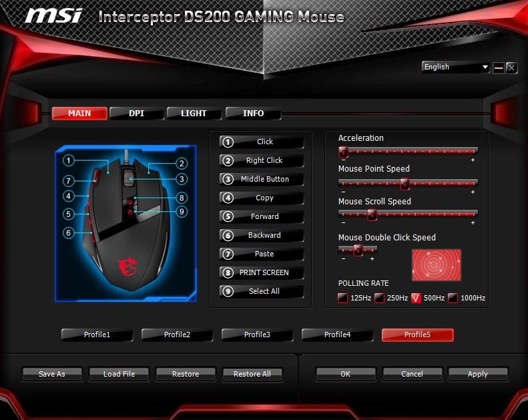Select button 7 marker on mouse diagram
This screenshot has width=528, height=420.
coord(68,181)
